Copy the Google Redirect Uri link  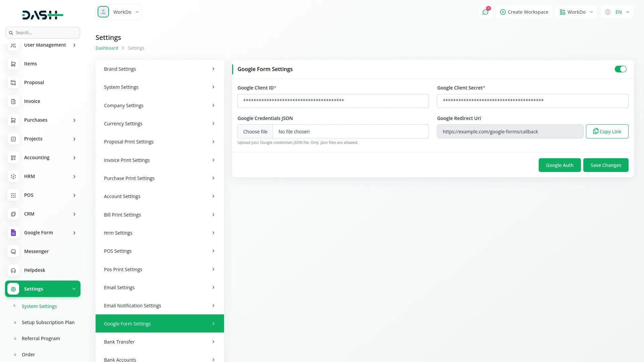point(607,131)
